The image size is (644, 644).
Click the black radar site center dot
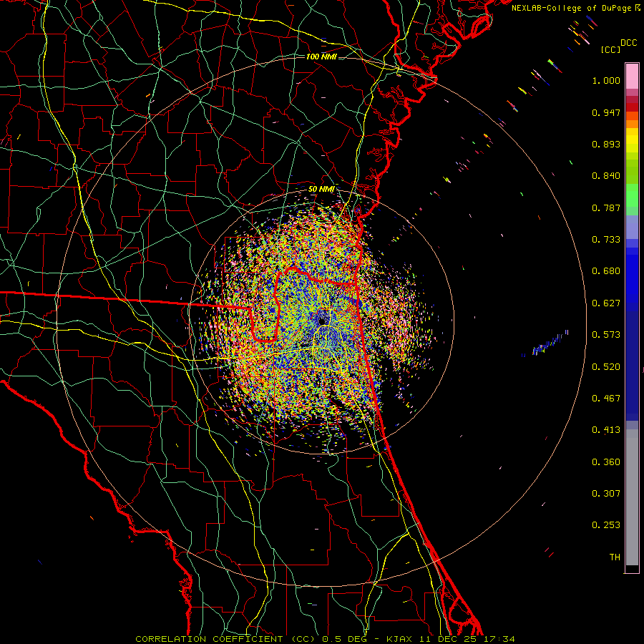click(323, 321)
